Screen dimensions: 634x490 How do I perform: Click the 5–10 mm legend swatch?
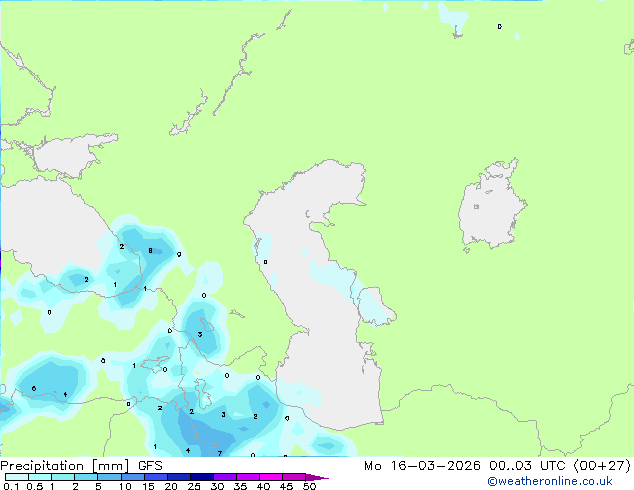(110, 477)
